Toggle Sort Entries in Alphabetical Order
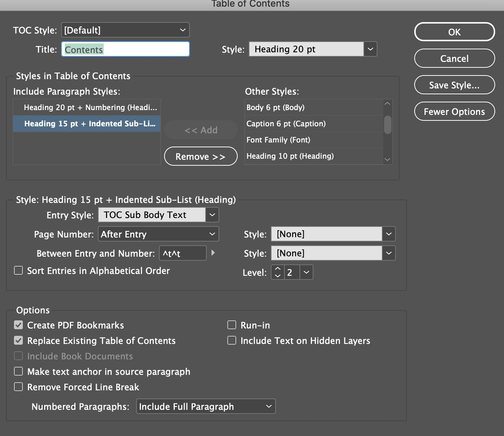The height and width of the screenshot is (436, 504). tap(18, 271)
